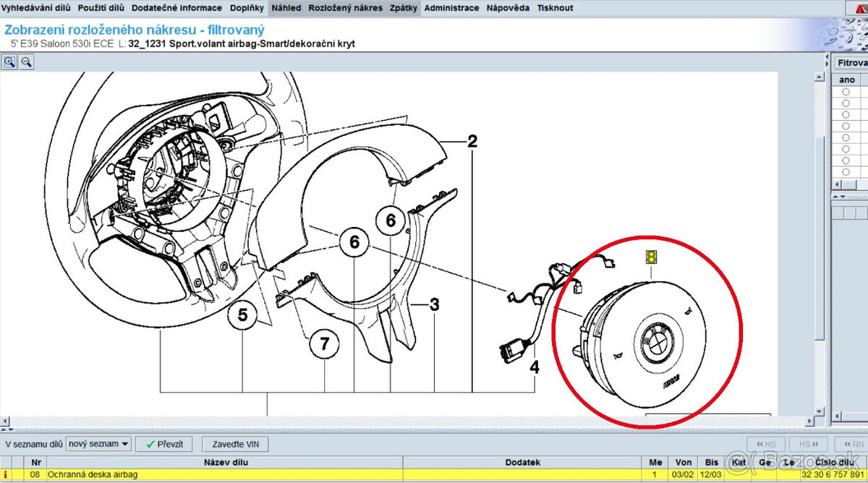Select the last radio button under ano
This screenshot has height=483, width=868.
(x=846, y=172)
